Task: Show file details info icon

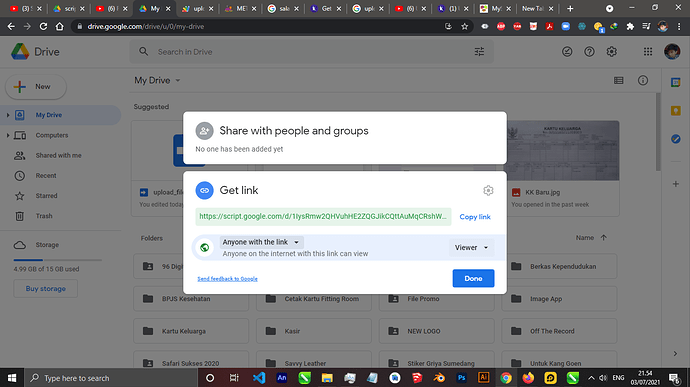Action: pos(643,80)
